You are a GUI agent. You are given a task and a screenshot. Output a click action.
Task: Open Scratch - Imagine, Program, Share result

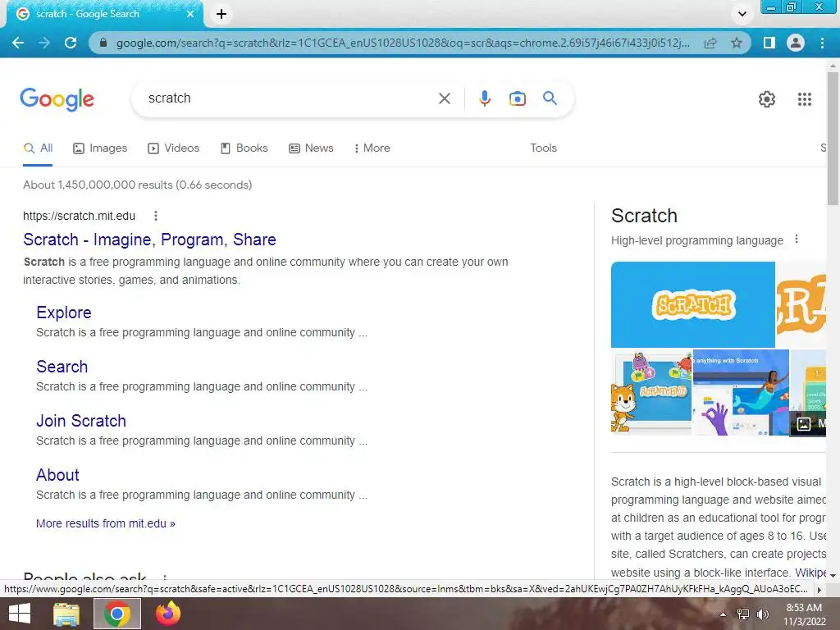point(149,240)
